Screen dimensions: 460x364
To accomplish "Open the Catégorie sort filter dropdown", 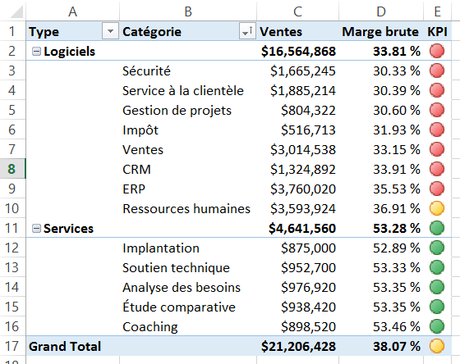I will (247, 31).
